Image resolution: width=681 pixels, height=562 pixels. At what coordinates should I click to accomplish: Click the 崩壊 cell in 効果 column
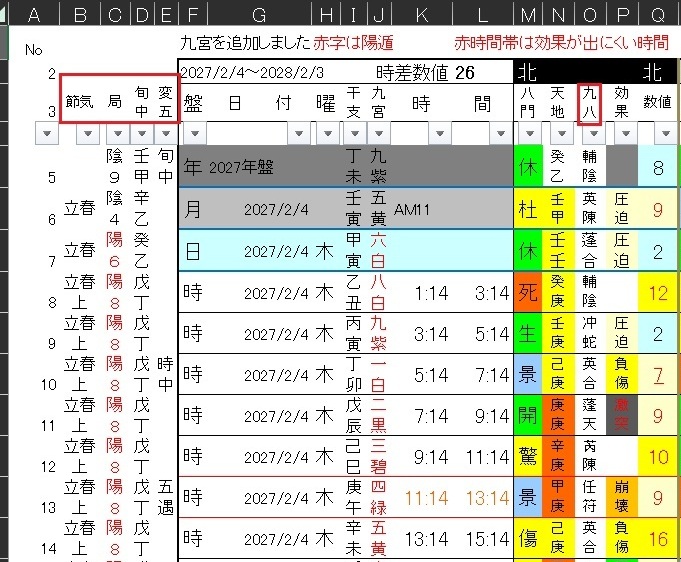(x=622, y=497)
